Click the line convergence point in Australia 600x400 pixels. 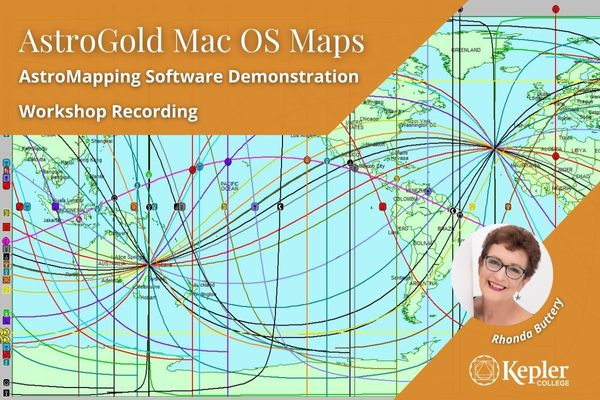click(x=148, y=264)
